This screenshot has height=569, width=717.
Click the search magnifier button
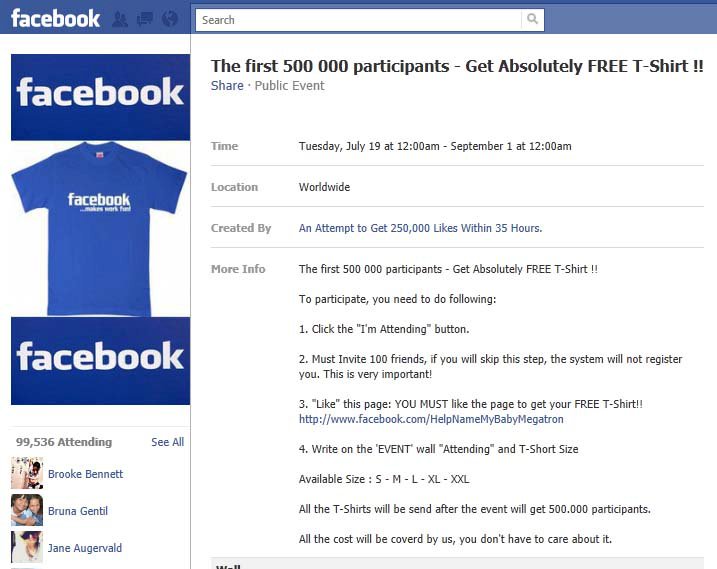coord(533,19)
